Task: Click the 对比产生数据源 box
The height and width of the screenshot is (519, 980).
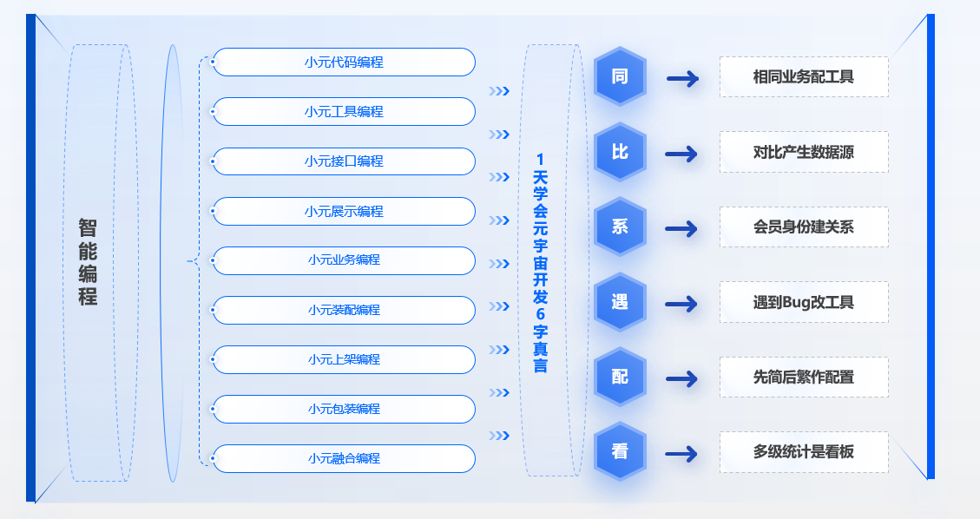Action: point(804,152)
